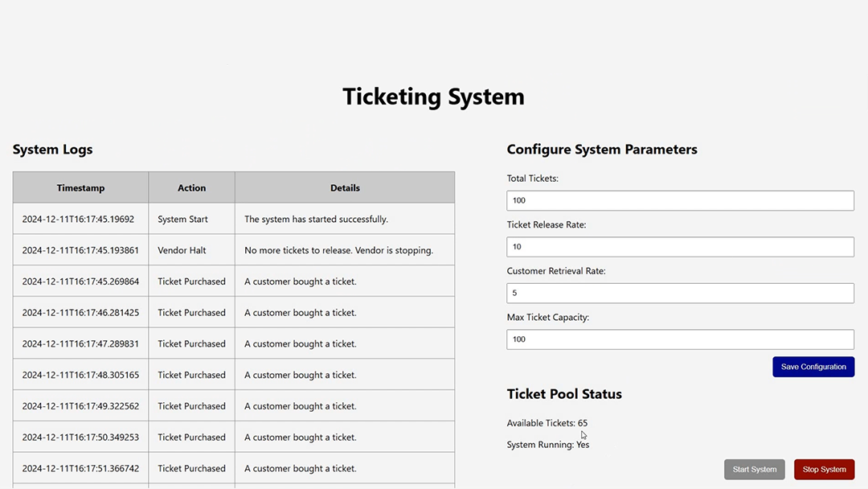Click timestamp 2024-12-11T16:17:45.269864 cell
The height and width of the screenshot is (489, 868).
pos(80,281)
